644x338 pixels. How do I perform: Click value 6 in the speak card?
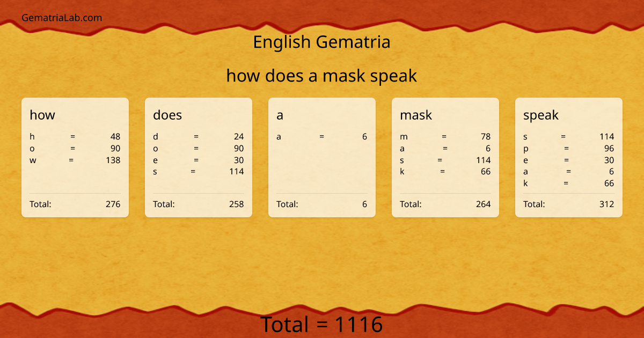[x=612, y=172]
